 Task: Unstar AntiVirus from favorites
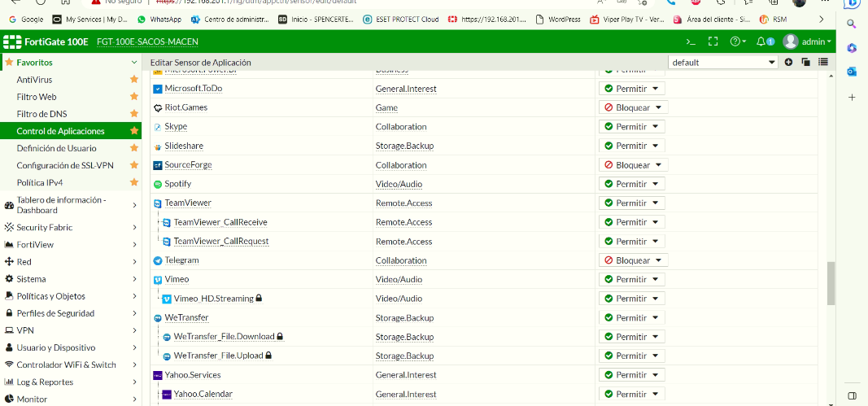(x=134, y=80)
